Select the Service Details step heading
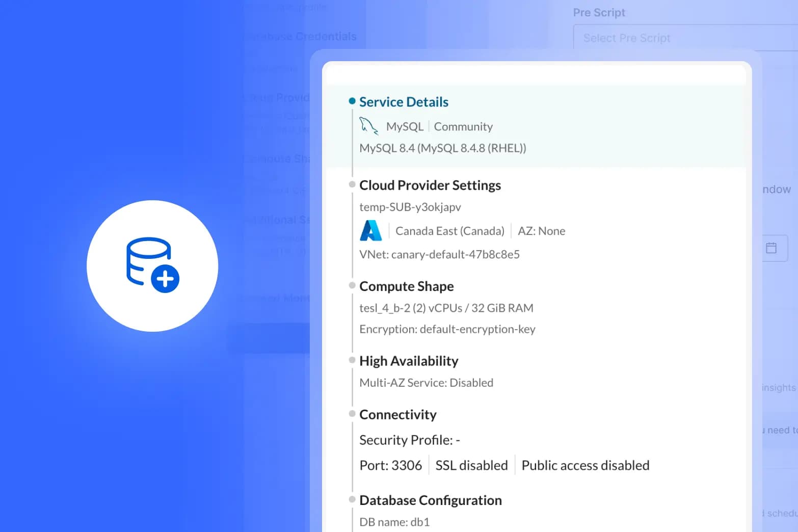798x532 pixels. (x=404, y=102)
